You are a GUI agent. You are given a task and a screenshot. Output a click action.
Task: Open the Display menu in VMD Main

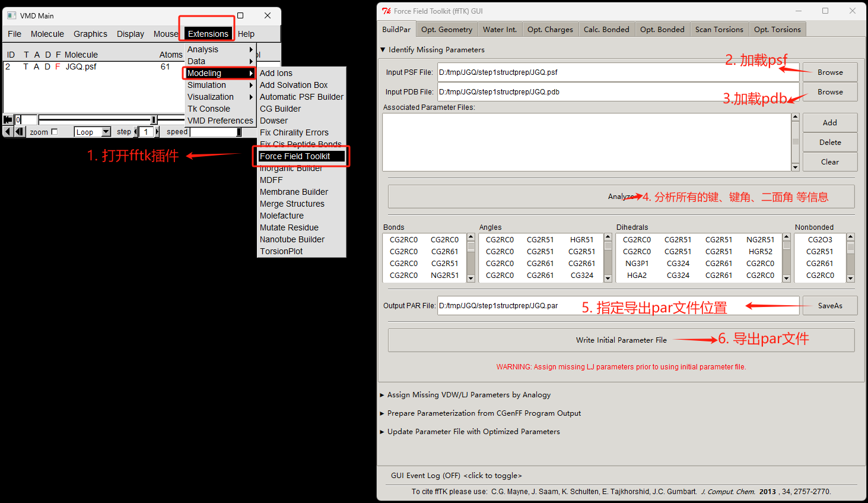click(x=131, y=34)
